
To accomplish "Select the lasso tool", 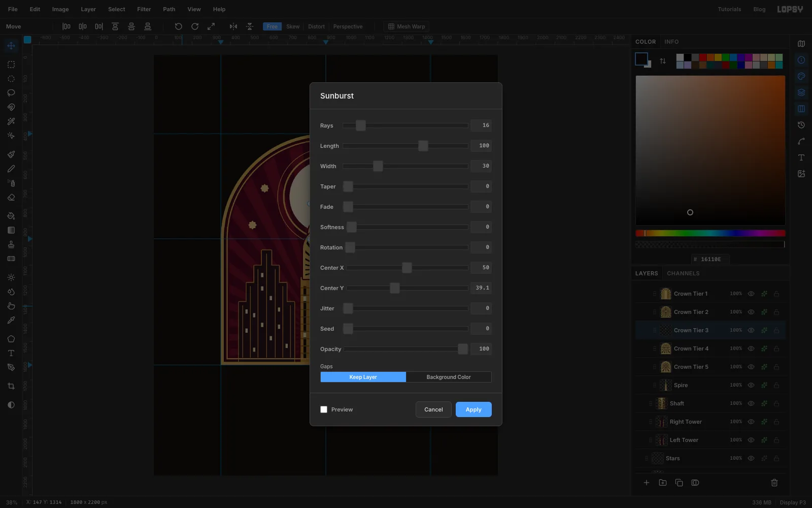I will (11, 93).
